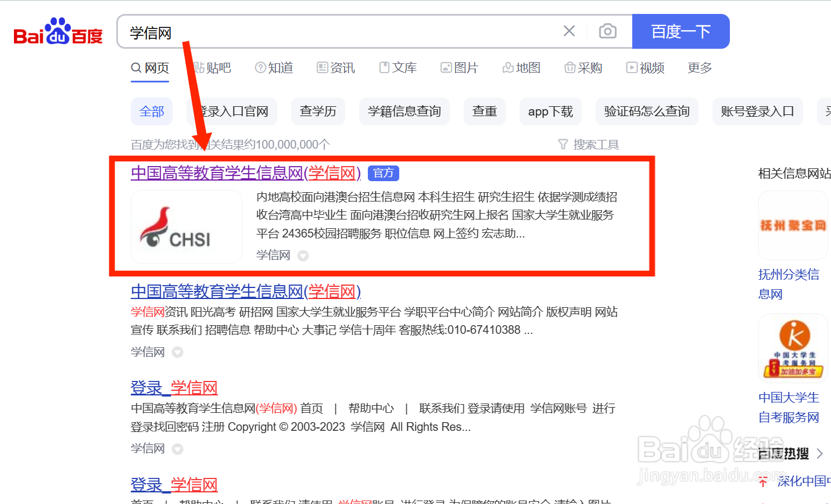Select the 查学历 suggestion chip

(x=318, y=111)
